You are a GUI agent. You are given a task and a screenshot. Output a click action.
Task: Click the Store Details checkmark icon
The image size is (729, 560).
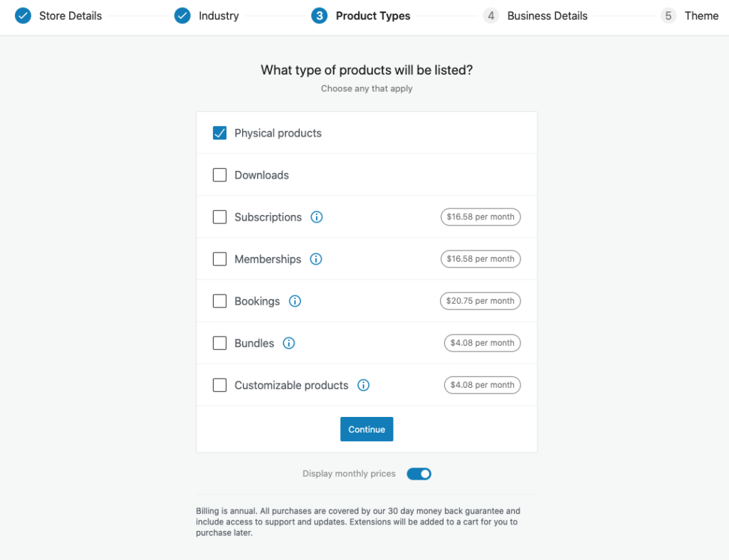pyautogui.click(x=23, y=16)
